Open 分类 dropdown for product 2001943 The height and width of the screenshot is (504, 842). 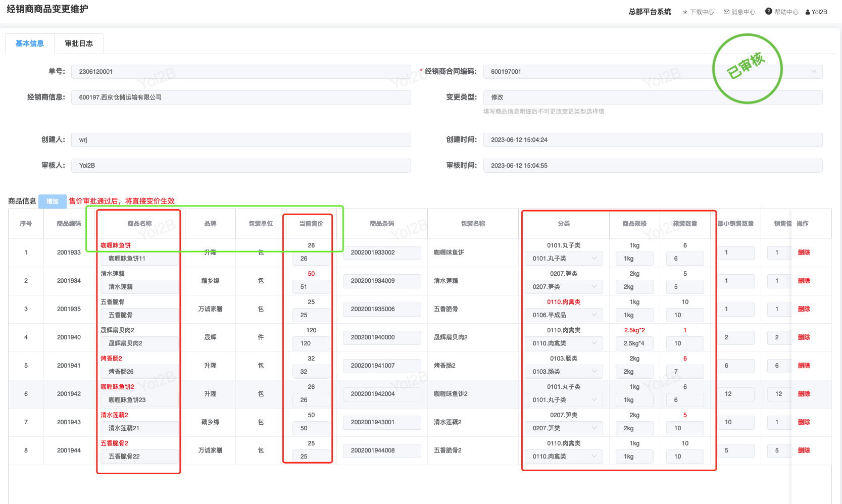[x=564, y=428]
